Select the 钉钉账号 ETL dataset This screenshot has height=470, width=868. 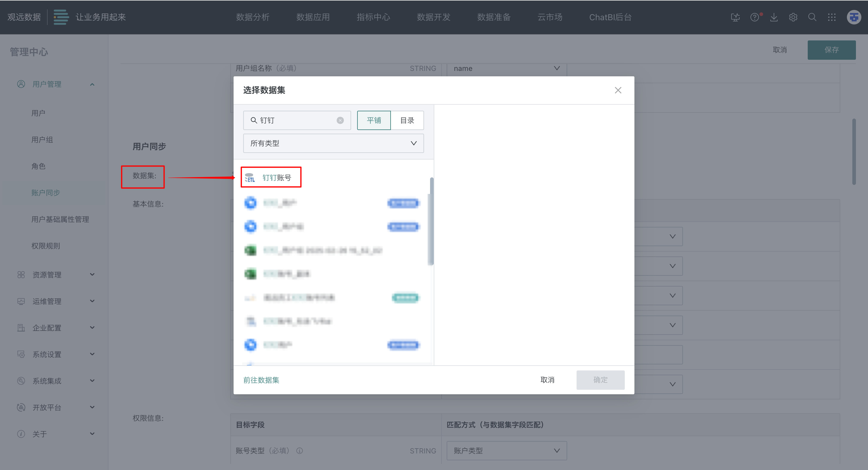[x=276, y=178]
